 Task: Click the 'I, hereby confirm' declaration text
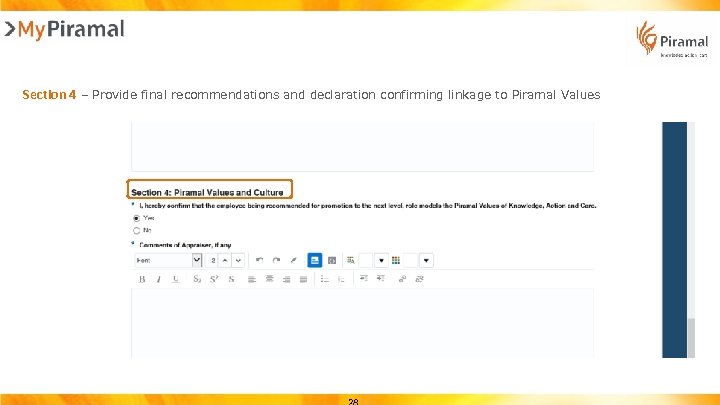367,206
